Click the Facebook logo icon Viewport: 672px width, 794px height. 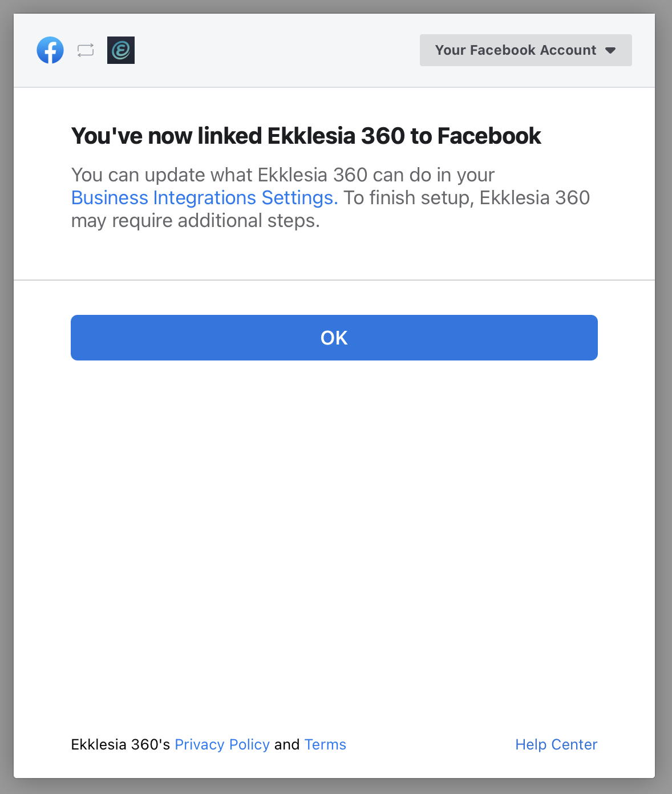50,50
